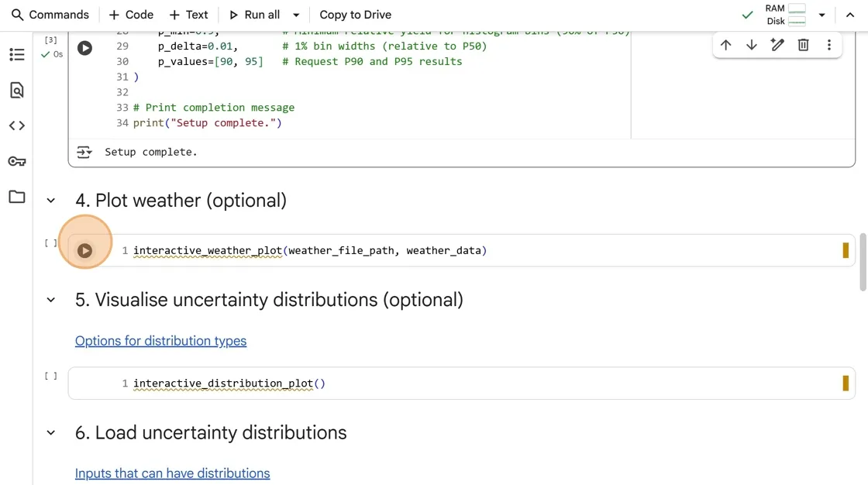Add a new Code cell
The width and height of the screenshot is (868, 485).
click(x=131, y=15)
